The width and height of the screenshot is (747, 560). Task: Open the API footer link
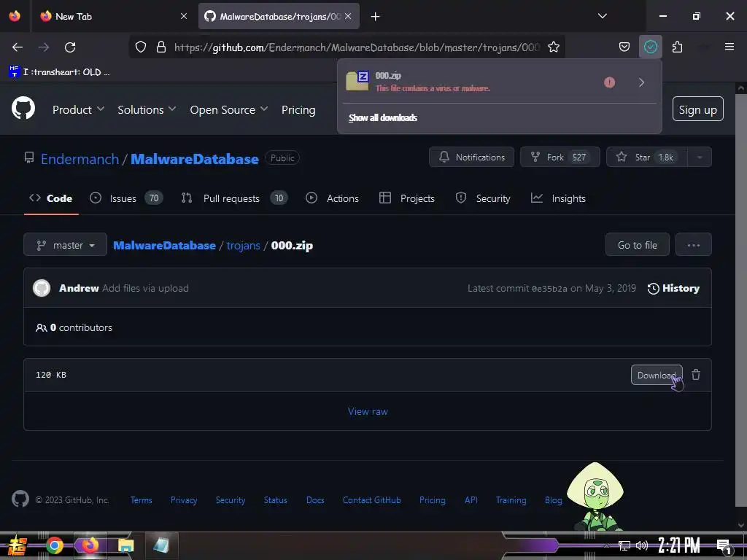[x=471, y=500]
